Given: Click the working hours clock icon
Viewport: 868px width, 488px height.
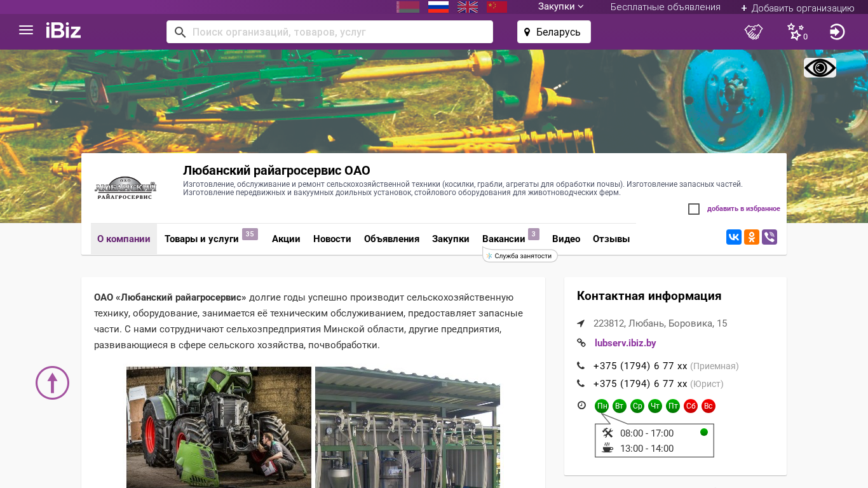Looking at the screenshot, I should click(581, 405).
